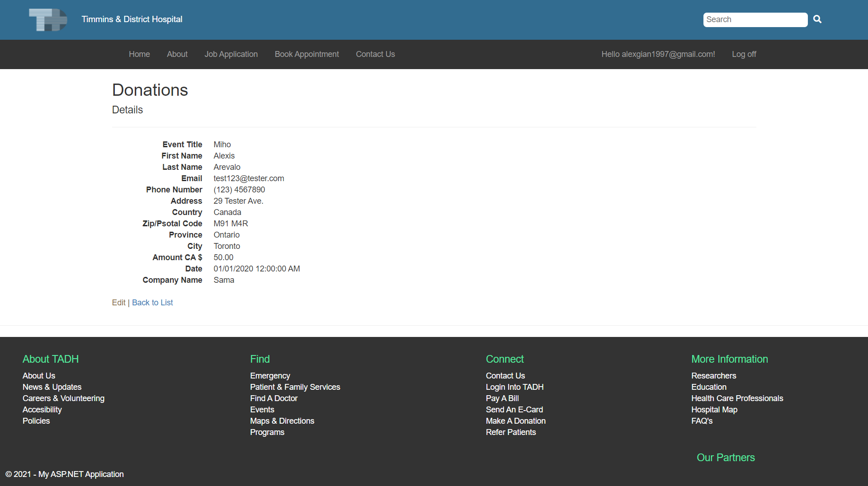Open Make A Donation footer link

point(515,421)
